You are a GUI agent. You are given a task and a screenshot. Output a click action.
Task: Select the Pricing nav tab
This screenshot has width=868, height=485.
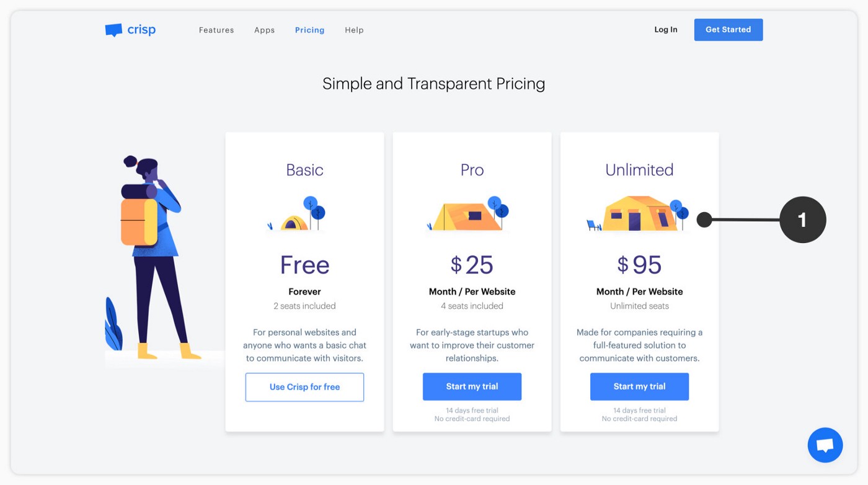(309, 30)
